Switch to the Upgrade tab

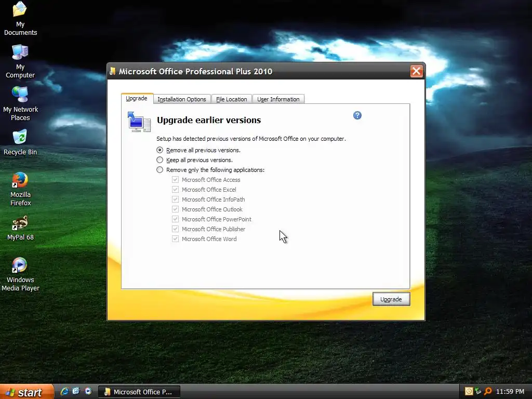click(x=137, y=98)
